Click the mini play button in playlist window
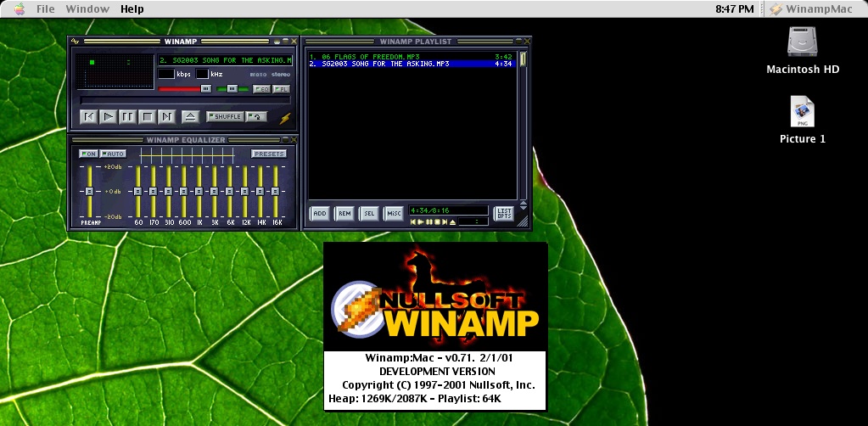868x426 pixels. (x=421, y=221)
